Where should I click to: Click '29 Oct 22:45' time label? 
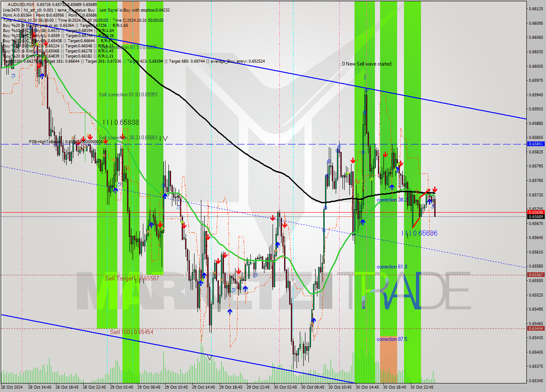(x=258, y=387)
